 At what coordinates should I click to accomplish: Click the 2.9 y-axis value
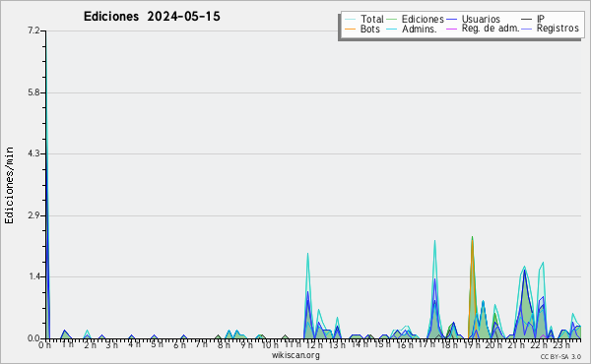[33, 215]
